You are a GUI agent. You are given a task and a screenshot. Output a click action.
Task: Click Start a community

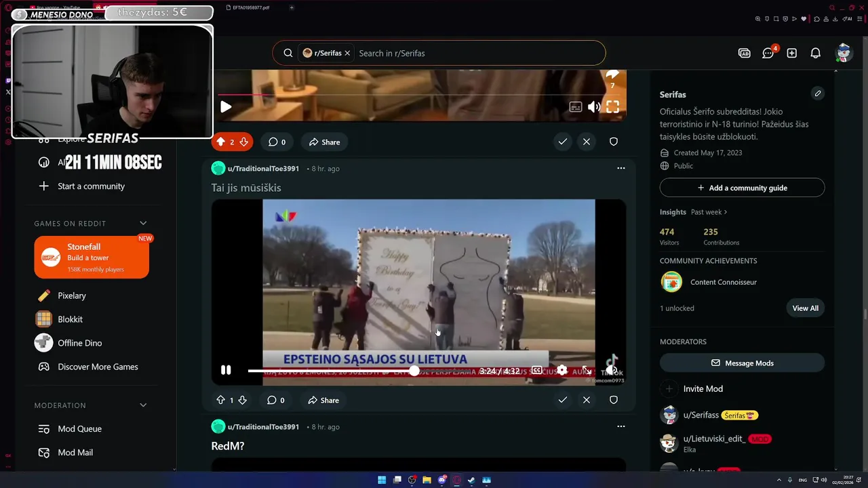[92, 186]
